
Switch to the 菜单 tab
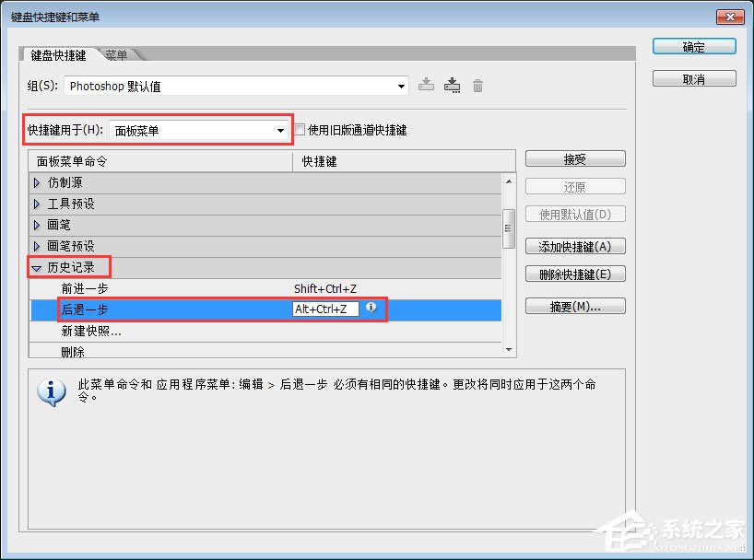[x=117, y=54]
